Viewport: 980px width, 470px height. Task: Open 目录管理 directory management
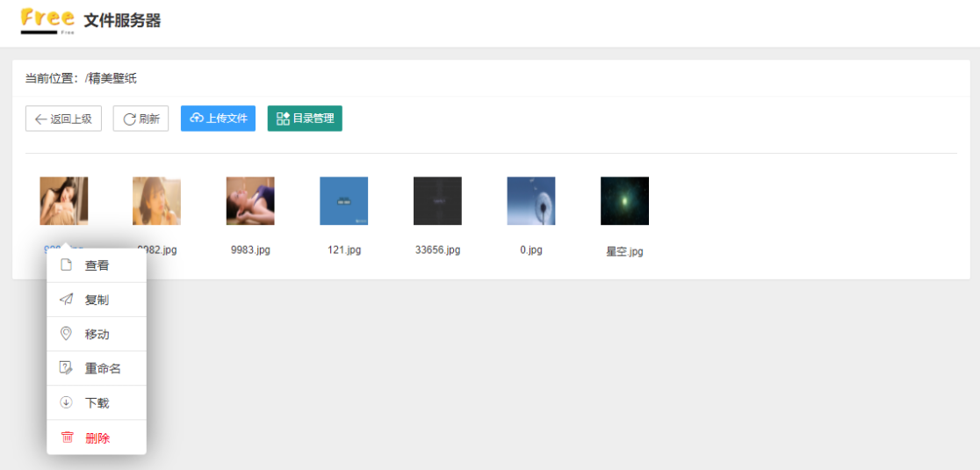(305, 119)
